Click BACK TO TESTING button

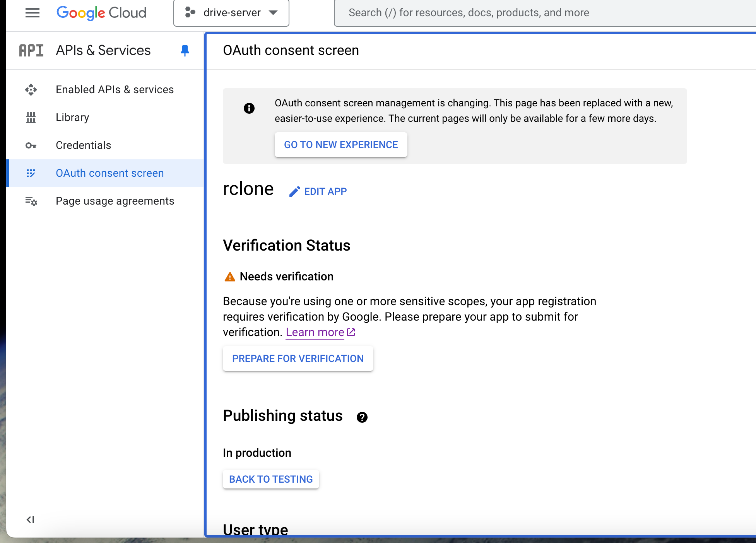point(271,479)
